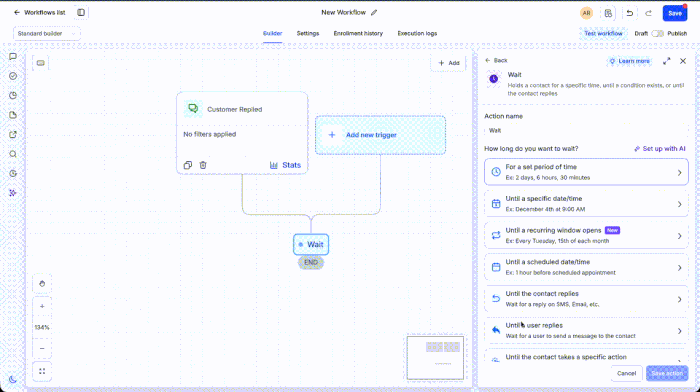Toggle the Draft/Publish switch
The height and width of the screenshot is (392, 700).
(657, 33)
